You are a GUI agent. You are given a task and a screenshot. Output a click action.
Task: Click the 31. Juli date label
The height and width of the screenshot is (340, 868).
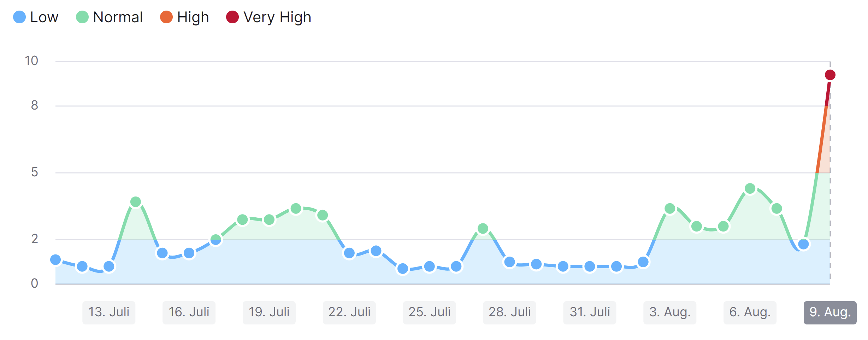(590, 312)
